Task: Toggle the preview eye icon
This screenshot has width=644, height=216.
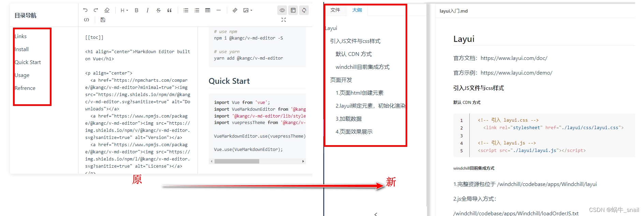Action: [282, 10]
